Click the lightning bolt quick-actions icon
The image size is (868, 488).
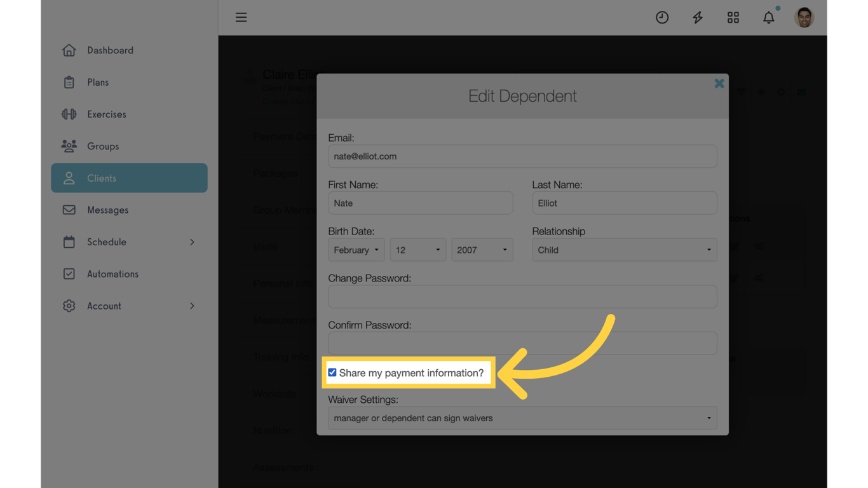[x=697, y=18]
